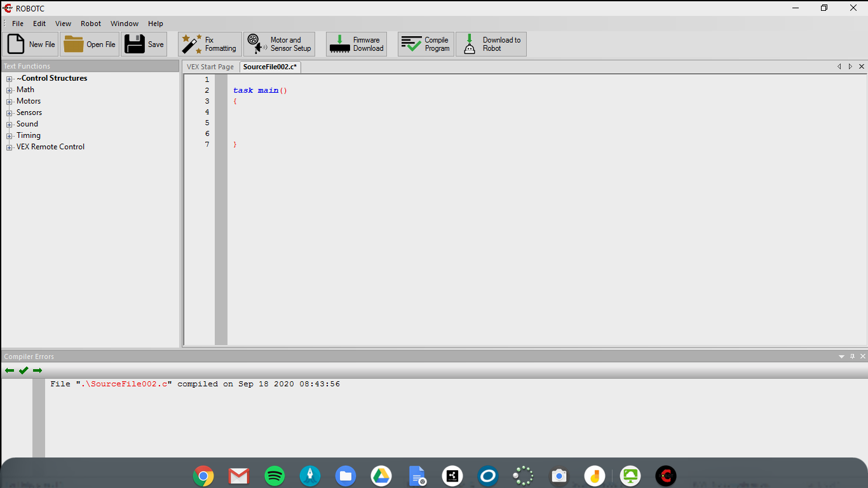Screen dimensions: 868x488
Task: Open the blue rocket app from the shelf
Action: pyautogui.click(x=310, y=475)
